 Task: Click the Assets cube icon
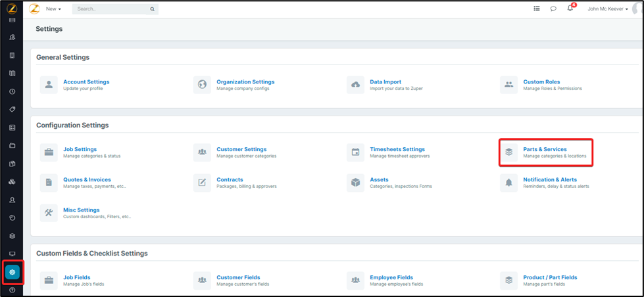click(x=355, y=182)
